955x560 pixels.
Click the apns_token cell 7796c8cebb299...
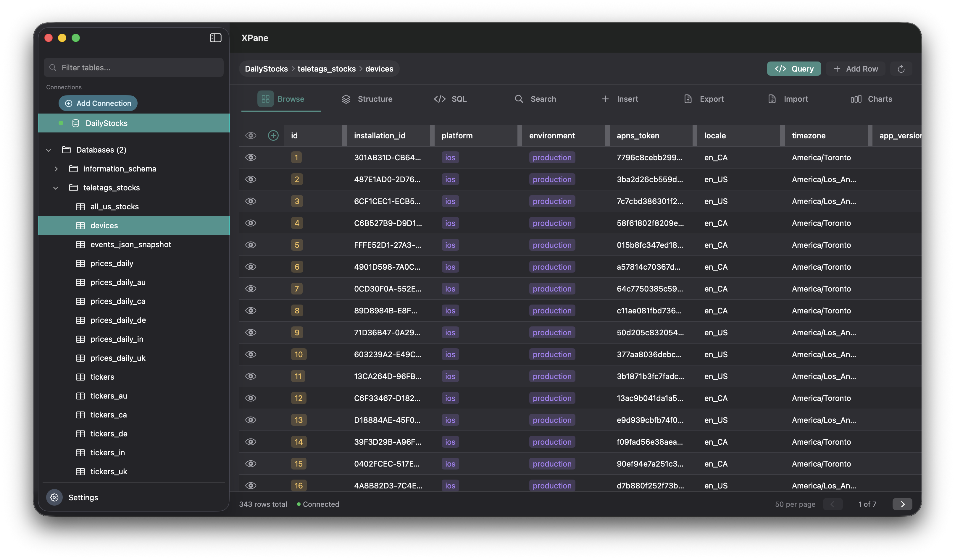[x=649, y=158]
